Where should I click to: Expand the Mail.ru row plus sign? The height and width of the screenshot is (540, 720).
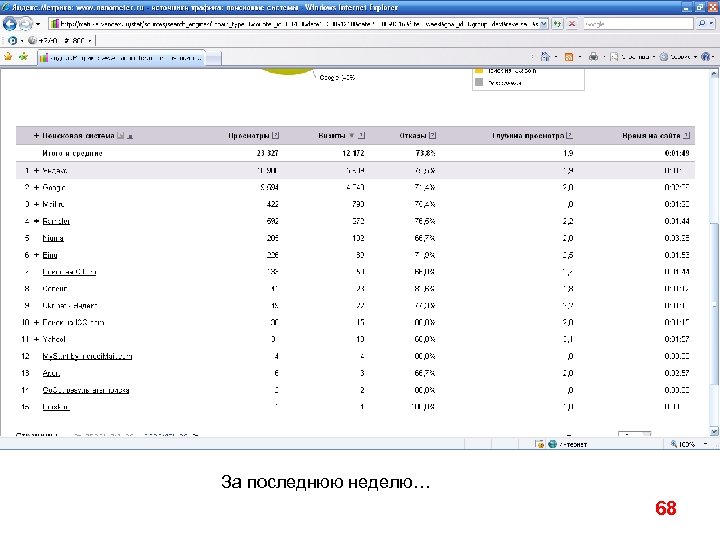36,204
